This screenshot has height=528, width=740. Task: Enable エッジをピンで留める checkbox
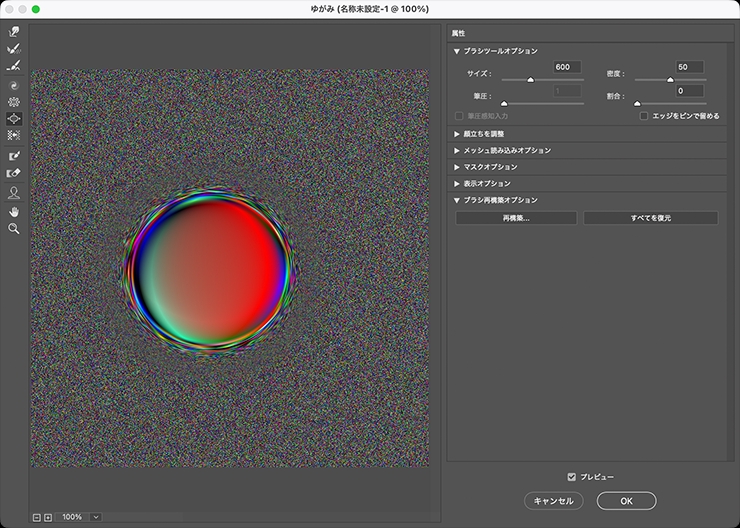coord(644,116)
